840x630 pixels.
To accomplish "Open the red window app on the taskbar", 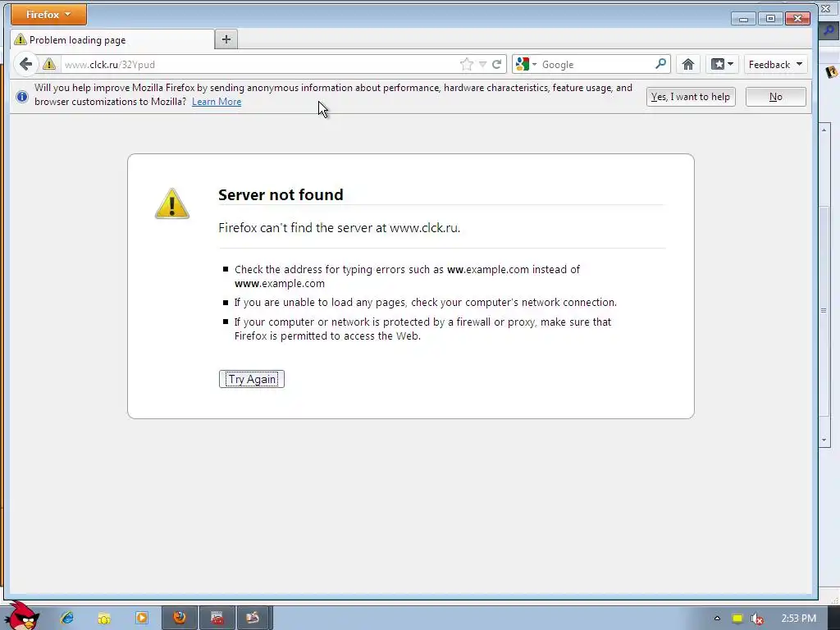I will tap(217, 618).
